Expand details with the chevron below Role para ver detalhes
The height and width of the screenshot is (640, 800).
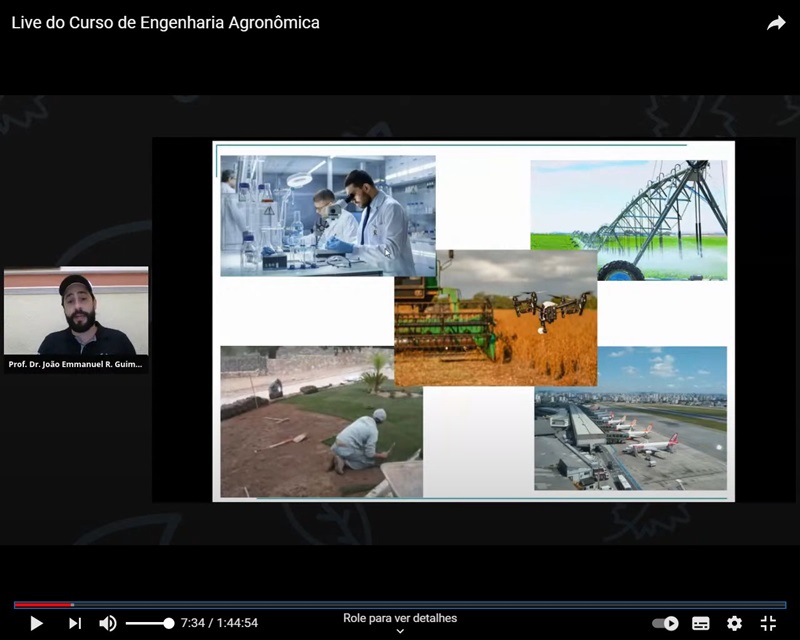(x=400, y=631)
